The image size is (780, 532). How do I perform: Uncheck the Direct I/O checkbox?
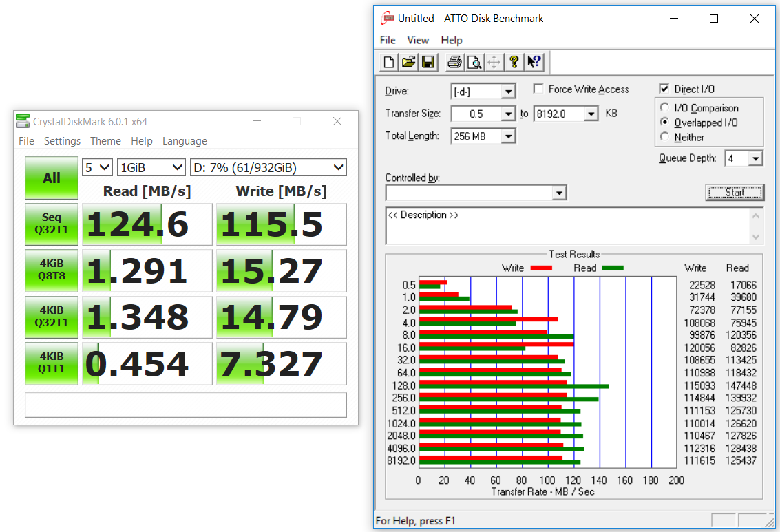(664, 89)
